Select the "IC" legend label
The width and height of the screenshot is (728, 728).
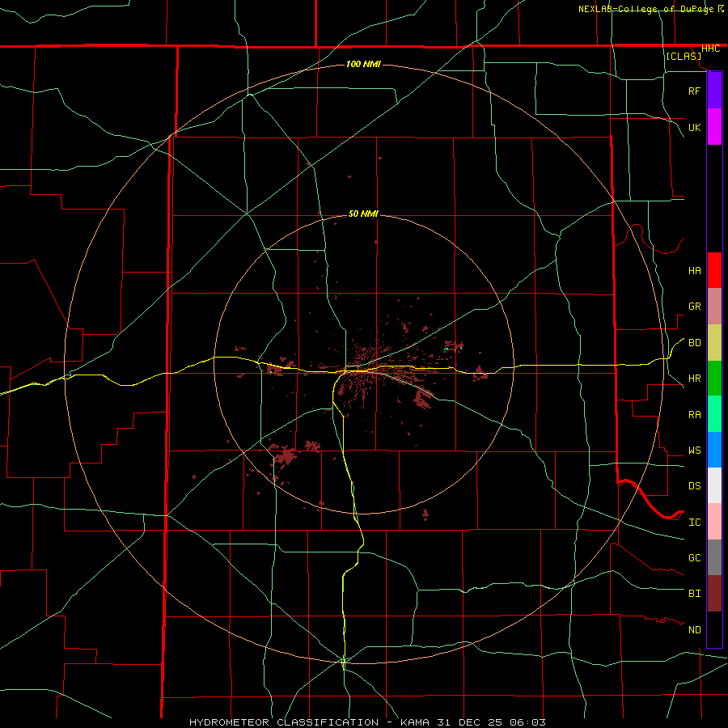click(x=694, y=523)
